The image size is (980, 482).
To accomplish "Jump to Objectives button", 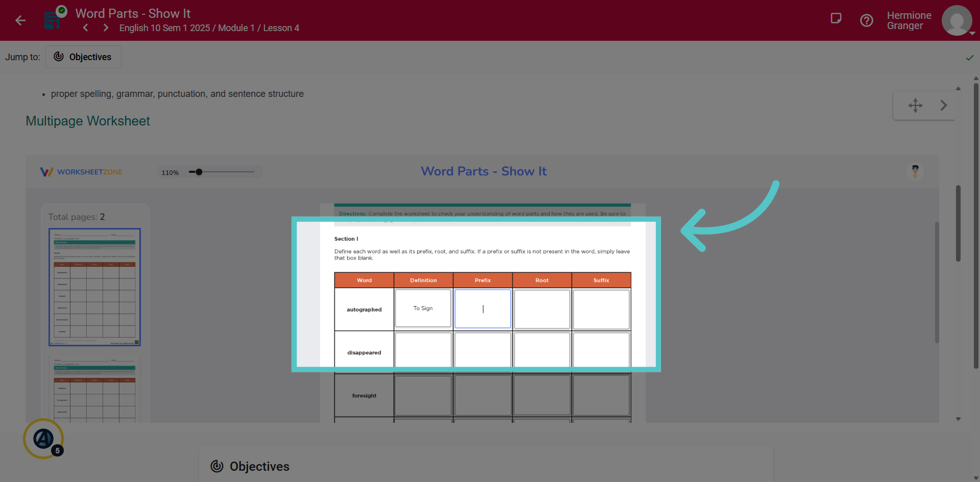I will (83, 57).
